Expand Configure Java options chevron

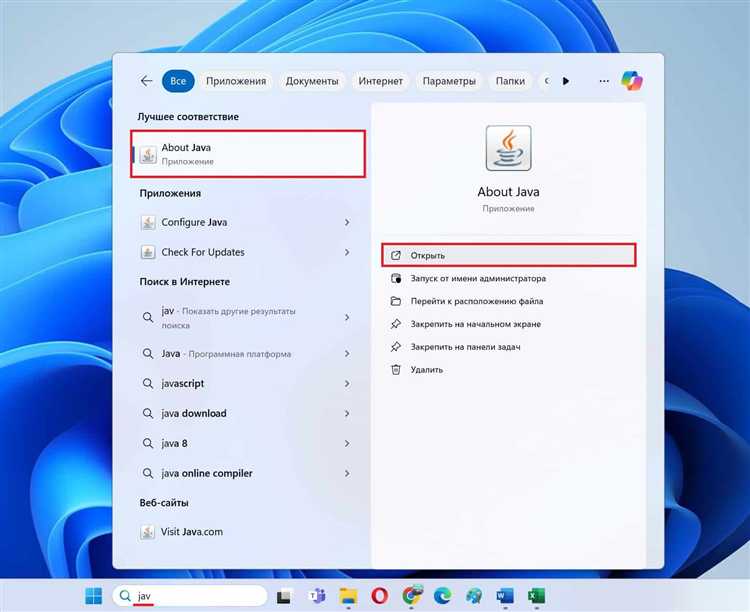coord(347,223)
